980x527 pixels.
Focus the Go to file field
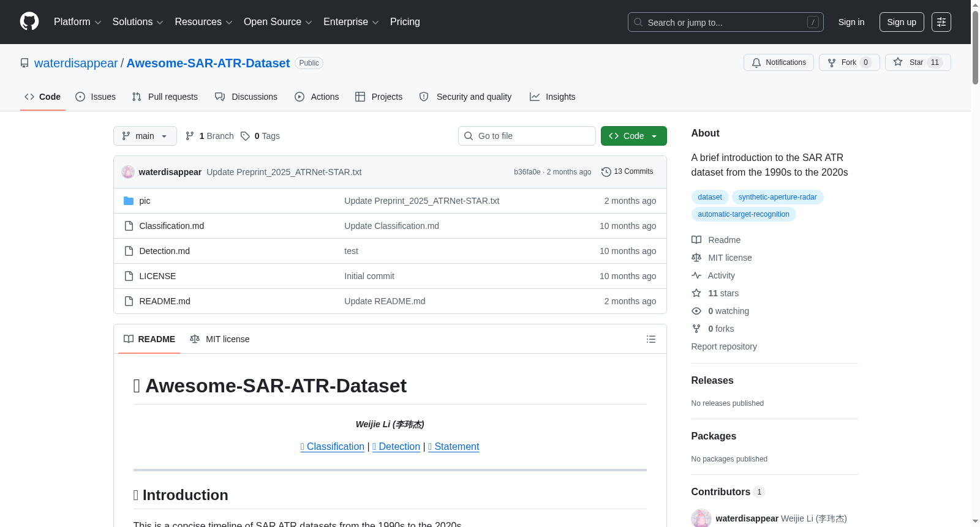coord(527,136)
